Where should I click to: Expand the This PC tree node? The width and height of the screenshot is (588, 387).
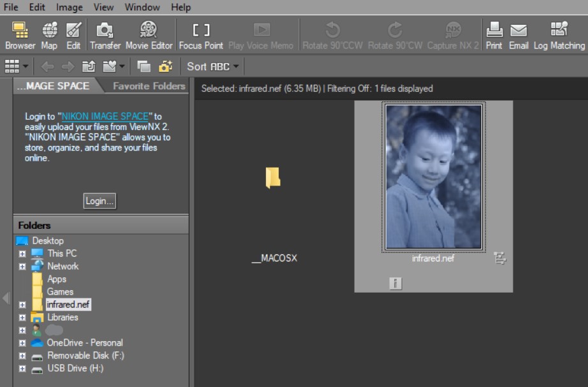(22, 253)
